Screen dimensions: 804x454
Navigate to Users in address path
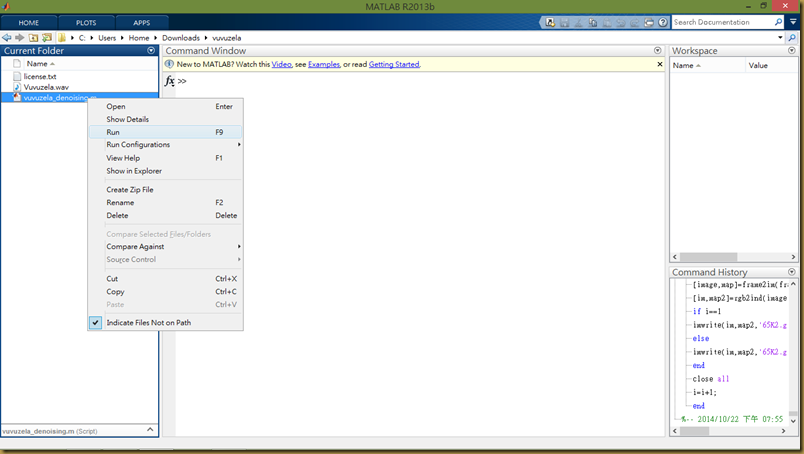pos(107,38)
